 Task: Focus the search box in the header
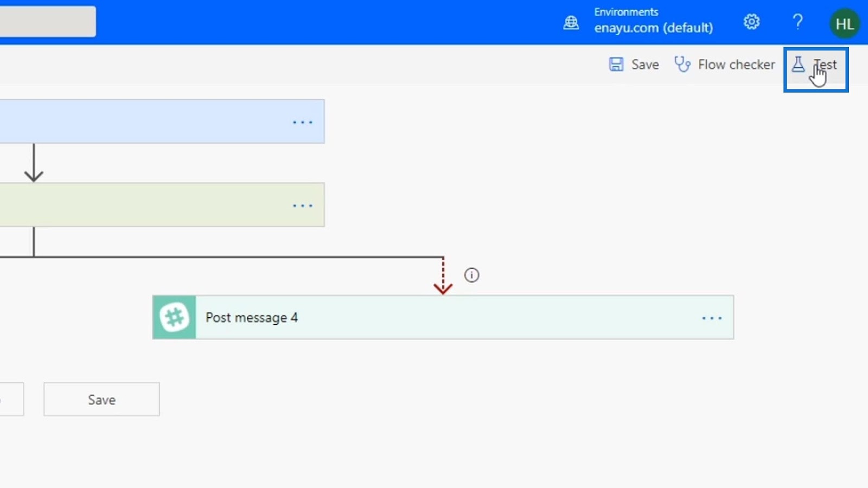coord(48,22)
